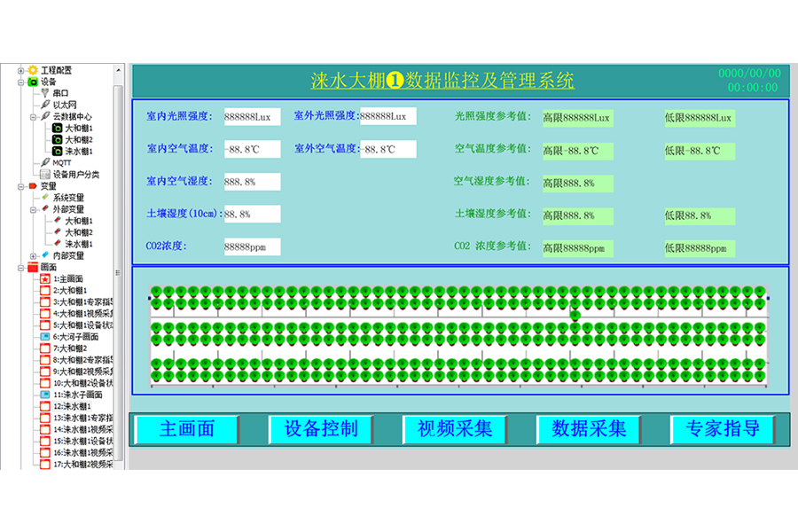The image size is (798, 532).
Task: Collapse the 云数据中心 tree node
Action: click(33, 116)
